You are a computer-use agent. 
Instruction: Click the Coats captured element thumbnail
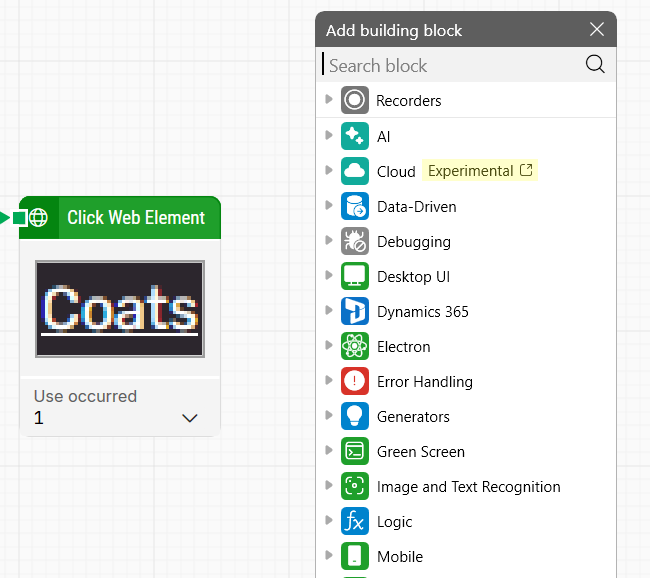[120, 309]
